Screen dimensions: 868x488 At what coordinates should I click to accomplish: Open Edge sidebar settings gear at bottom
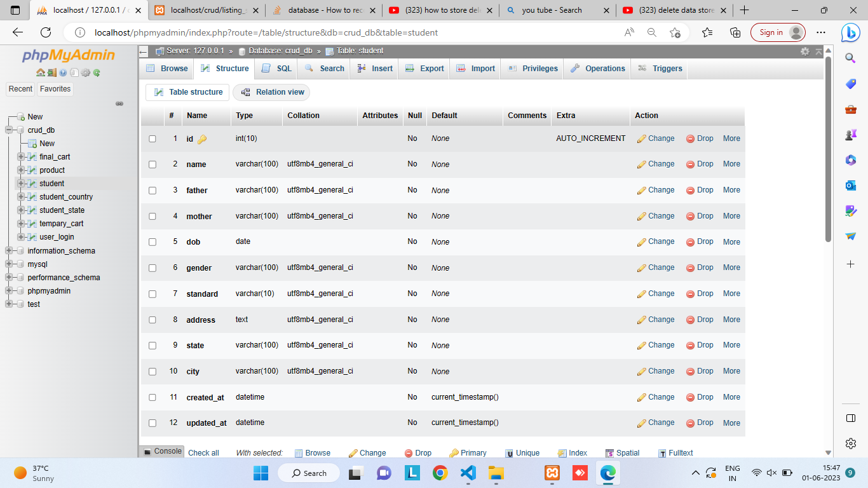851,444
